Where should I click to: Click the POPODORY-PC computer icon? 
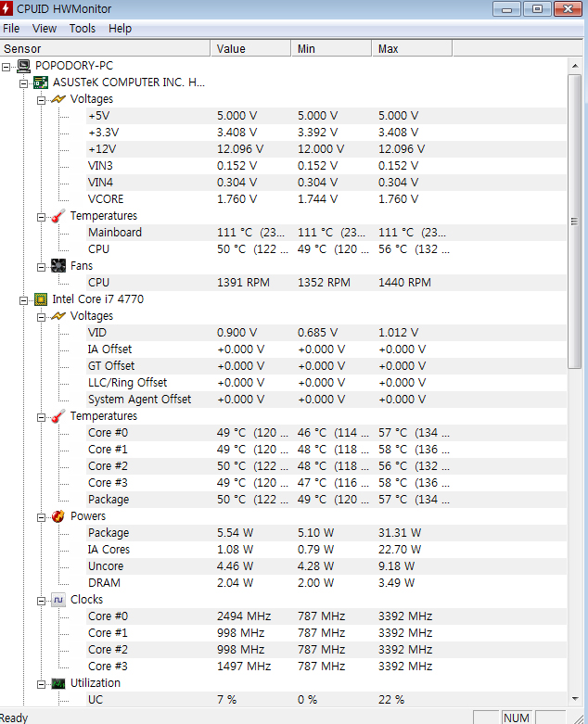coord(23,66)
